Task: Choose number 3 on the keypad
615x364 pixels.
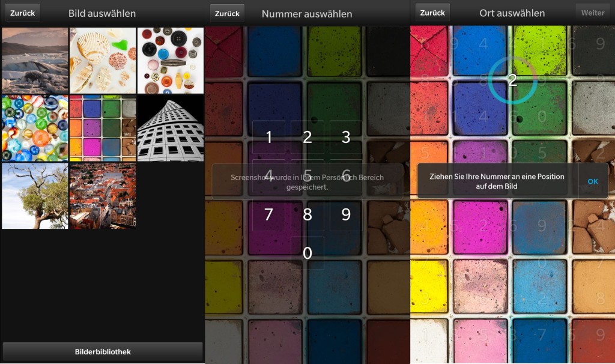Action: [x=346, y=137]
